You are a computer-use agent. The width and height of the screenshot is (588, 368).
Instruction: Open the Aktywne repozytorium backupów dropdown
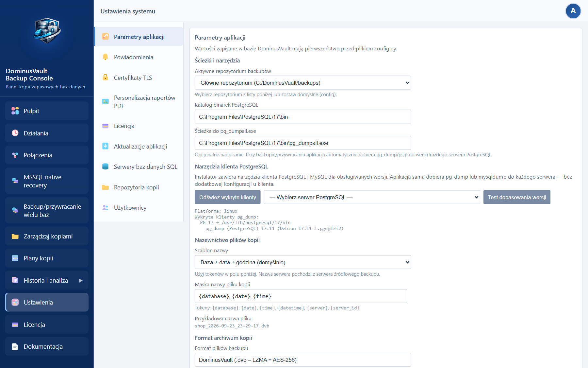click(x=303, y=83)
